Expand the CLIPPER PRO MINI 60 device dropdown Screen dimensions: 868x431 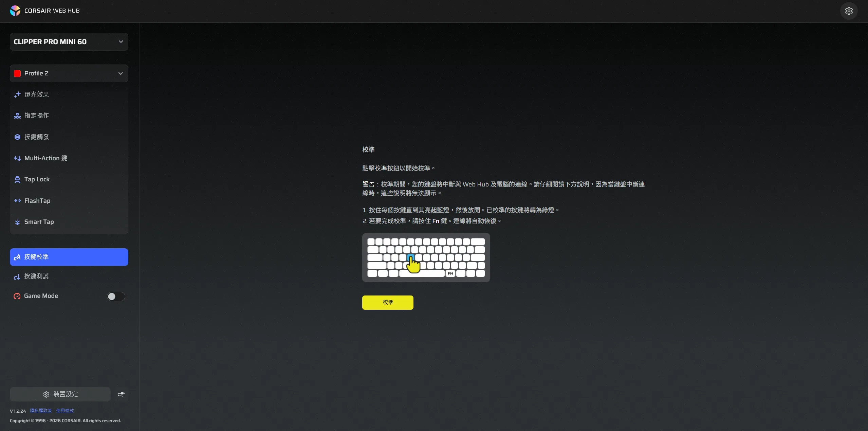click(69, 42)
